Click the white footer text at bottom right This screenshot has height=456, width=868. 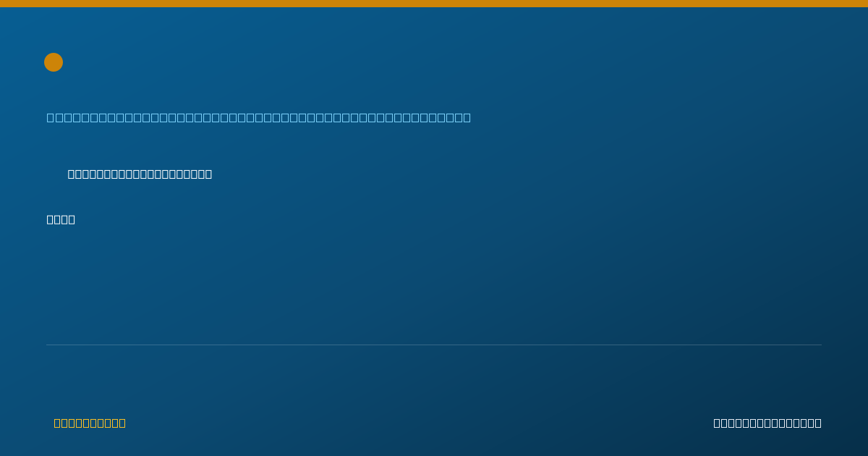pyautogui.click(x=767, y=423)
